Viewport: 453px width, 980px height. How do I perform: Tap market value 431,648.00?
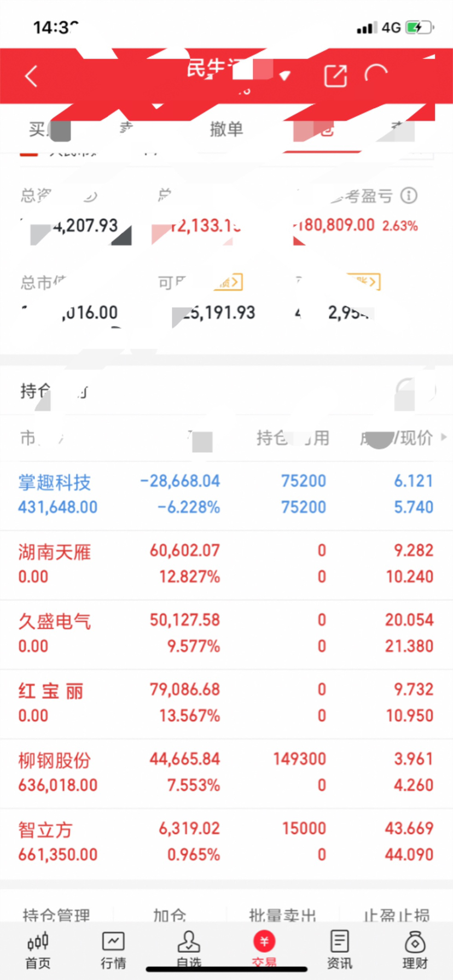point(58,507)
